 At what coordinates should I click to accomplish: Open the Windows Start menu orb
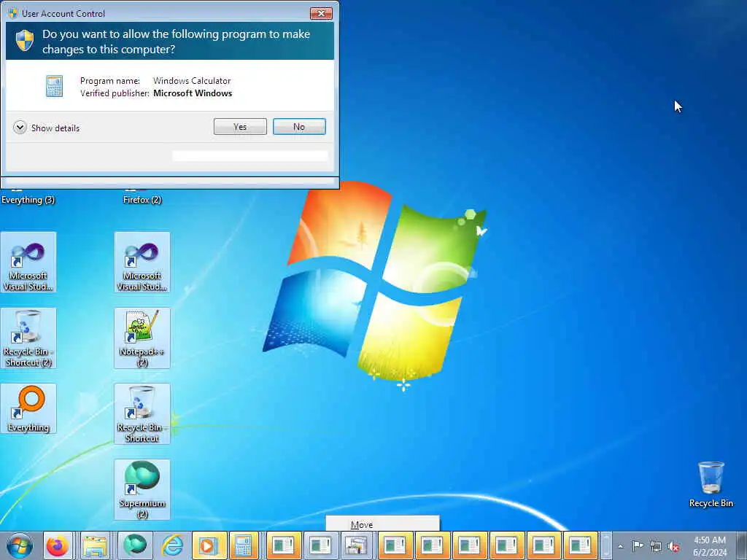point(19,545)
